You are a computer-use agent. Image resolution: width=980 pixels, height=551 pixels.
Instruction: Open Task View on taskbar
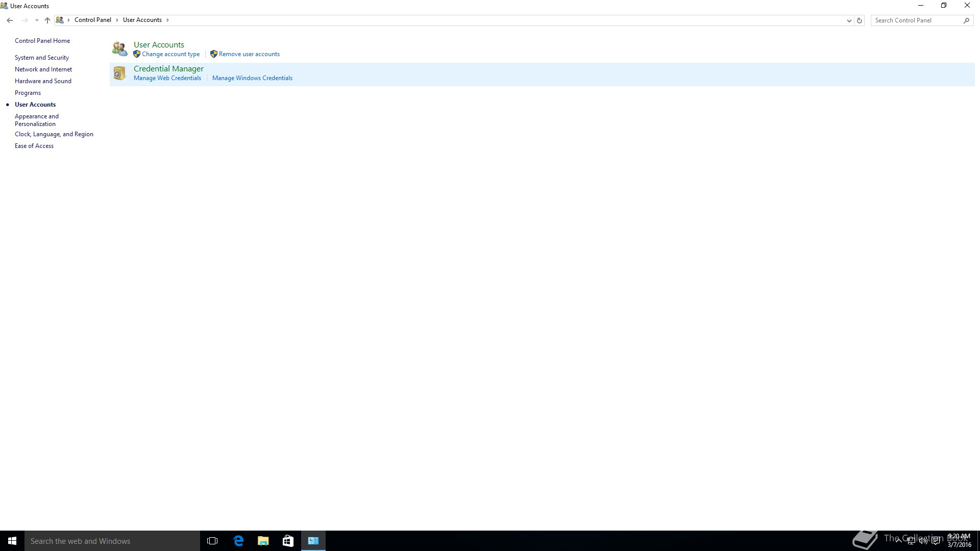pyautogui.click(x=212, y=541)
